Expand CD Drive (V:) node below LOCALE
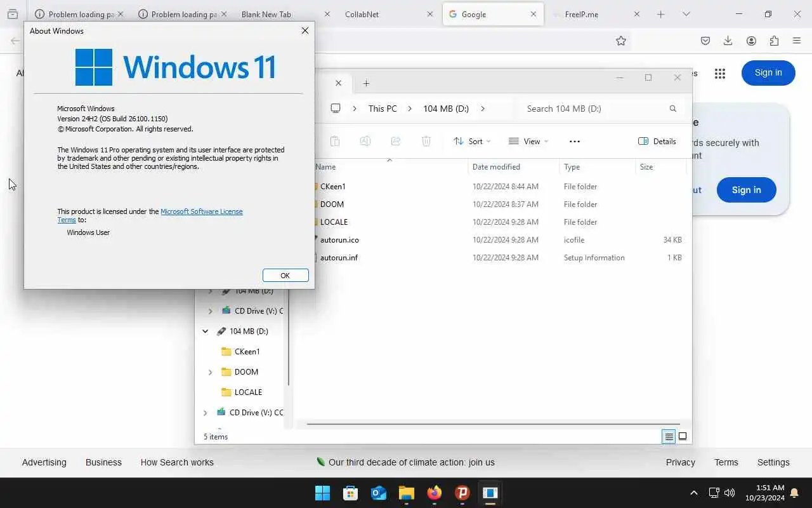Image resolution: width=812 pixels, height=508 pixels. click(x=205, y=412)
